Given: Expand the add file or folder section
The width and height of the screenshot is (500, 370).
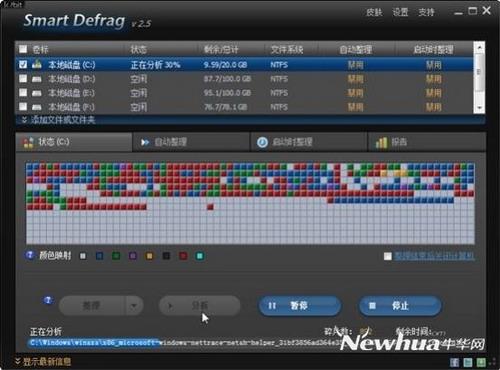Looking at the screenshot, I should point(58,120).
